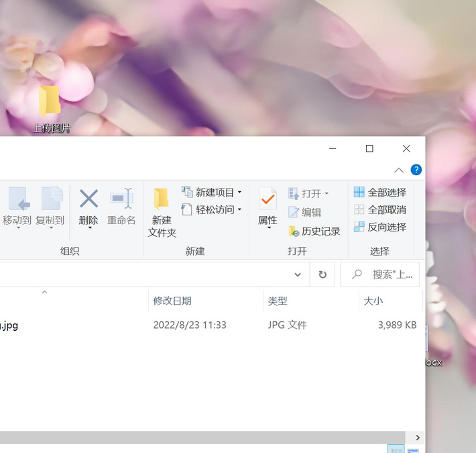This screenshot has width=476, height=453.
Task: Click the blue Help question mark icon
Action: pyautogui.click(x=416, y=170)
